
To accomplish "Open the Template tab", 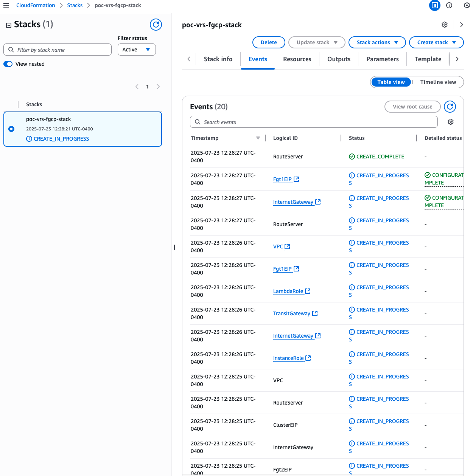I will pos(428,59).
